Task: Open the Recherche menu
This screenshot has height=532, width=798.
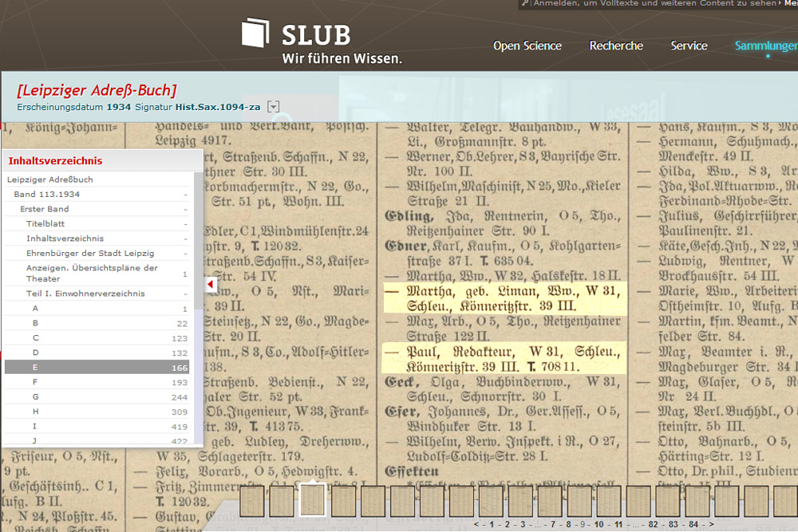Action: click(x=616, y=45)
